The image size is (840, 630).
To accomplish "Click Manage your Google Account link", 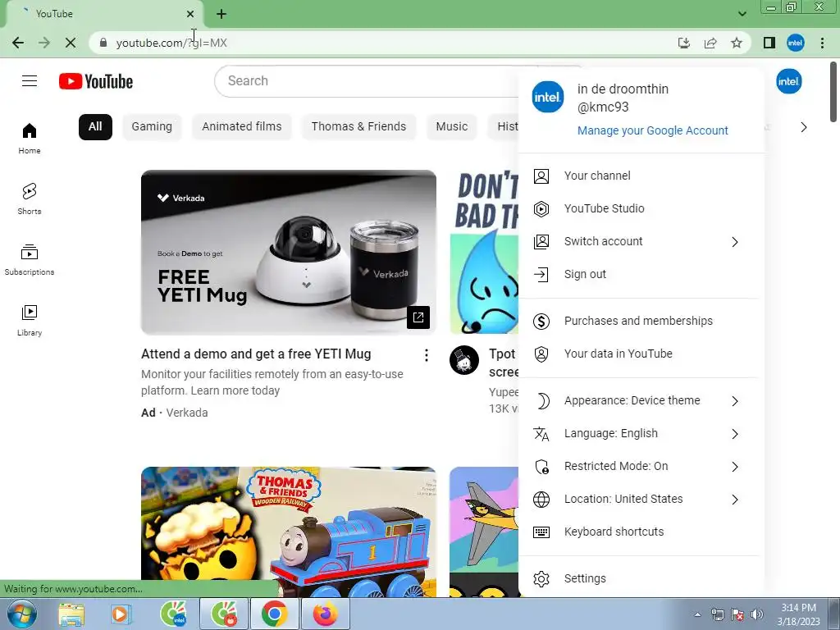I will [x=652, y=130].
